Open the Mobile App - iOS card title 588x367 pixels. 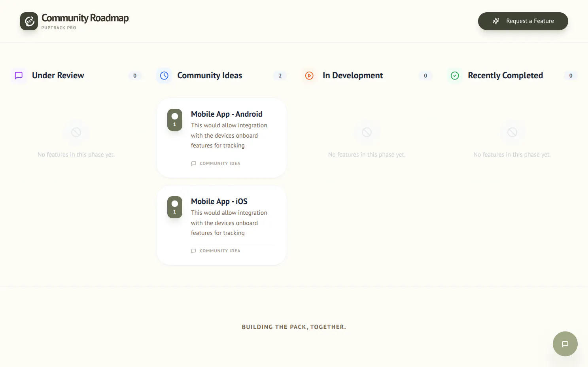pos(219,201)
